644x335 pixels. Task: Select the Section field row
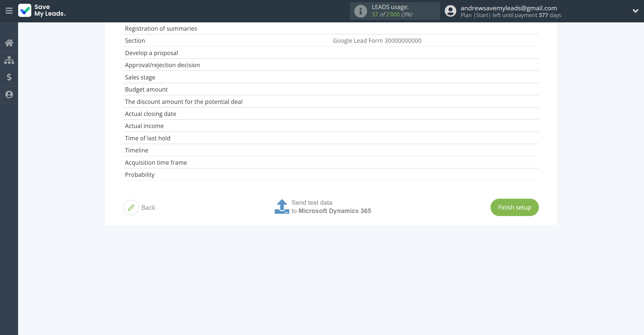[x=331, y=41]
